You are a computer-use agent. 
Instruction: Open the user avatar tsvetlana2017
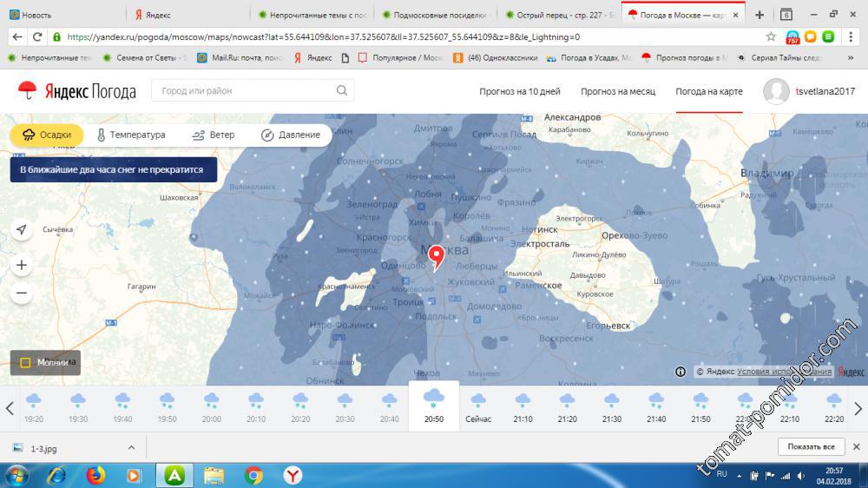click(775, 91)
